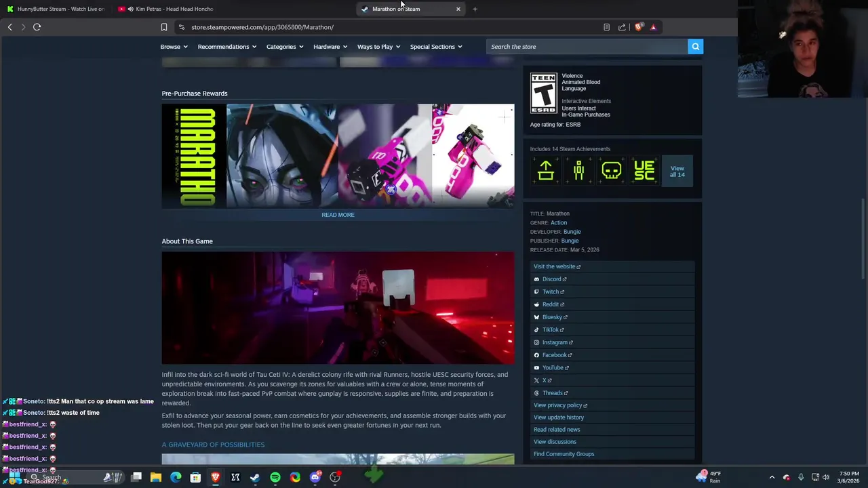Image resolution: width=868 pixels, height=488 pixels.
Task: Switch to Brave browser in taskbar
Action: click(215, 477)
